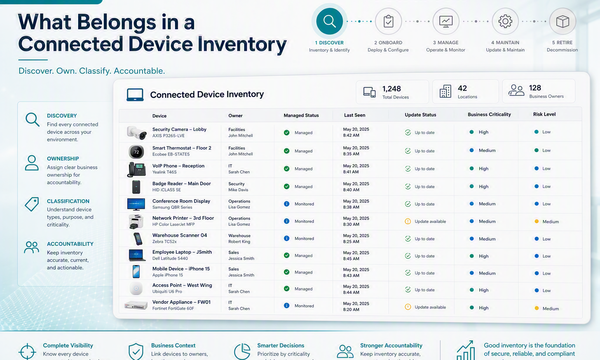Click the laptop icon beside Connected Device Inventory
This screenshot has height=360, width=600.
(135, 94)
